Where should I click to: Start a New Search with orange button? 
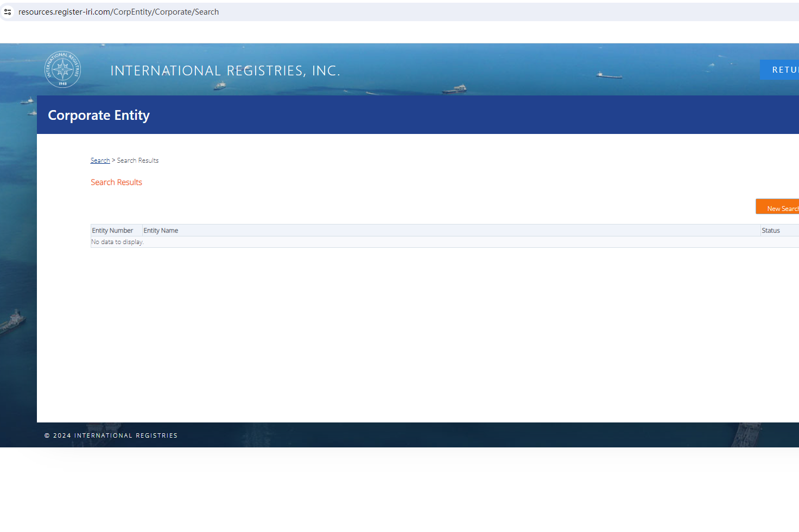click(777, 207)
